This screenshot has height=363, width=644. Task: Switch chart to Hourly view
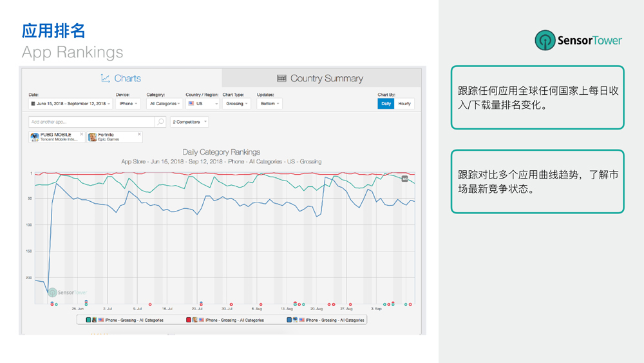click(404, 103)
